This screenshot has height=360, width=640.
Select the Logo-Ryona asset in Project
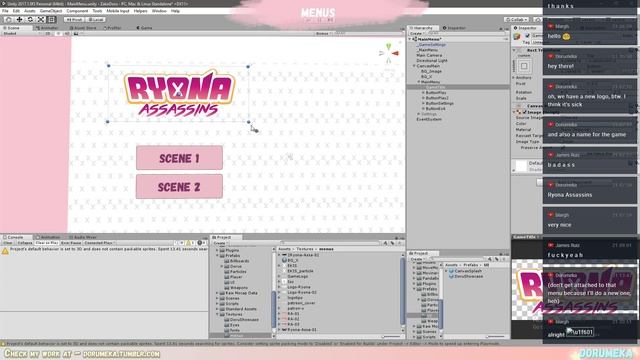tap(298, 287)
